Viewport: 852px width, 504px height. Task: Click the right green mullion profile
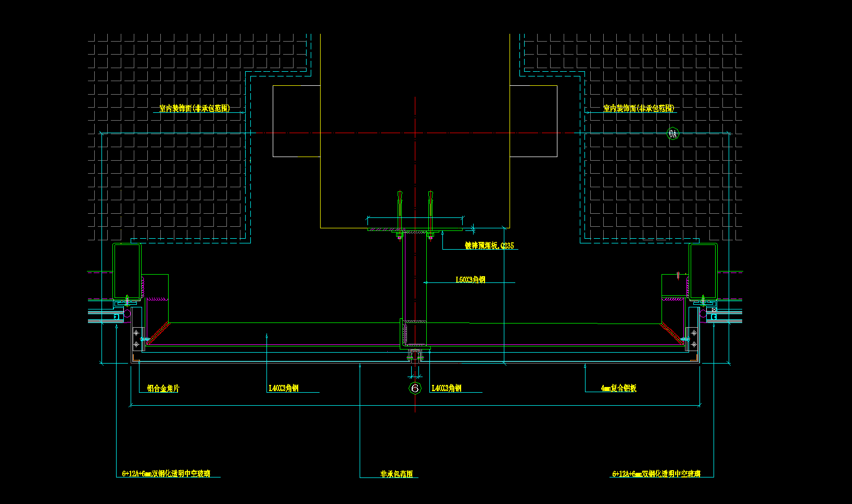pos(703,271)
